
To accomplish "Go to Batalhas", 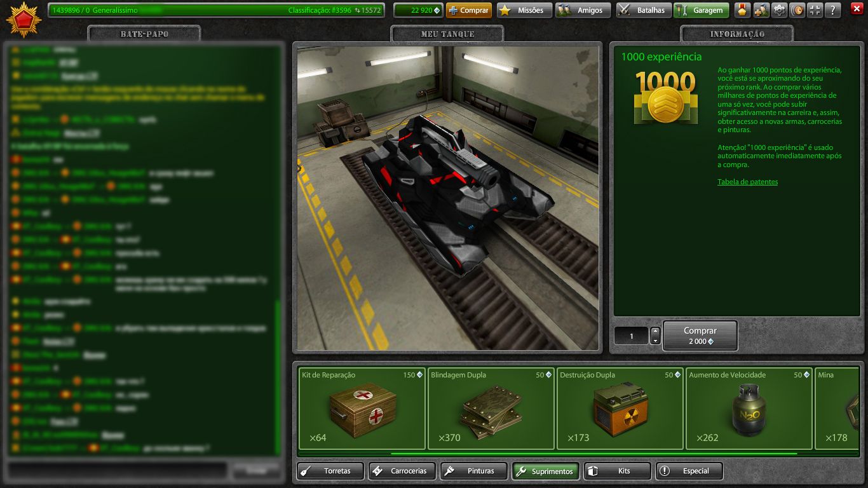I will (x=643, y=10).
